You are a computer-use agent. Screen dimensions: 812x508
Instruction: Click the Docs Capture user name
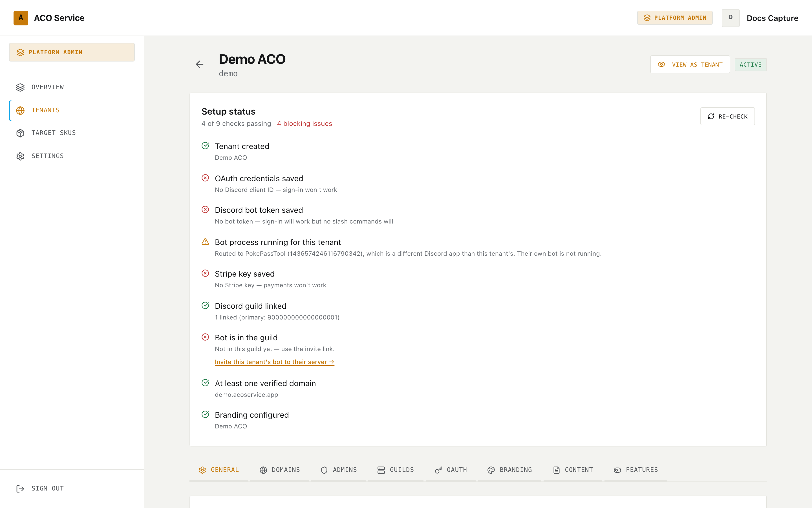[x=773, y=18]
